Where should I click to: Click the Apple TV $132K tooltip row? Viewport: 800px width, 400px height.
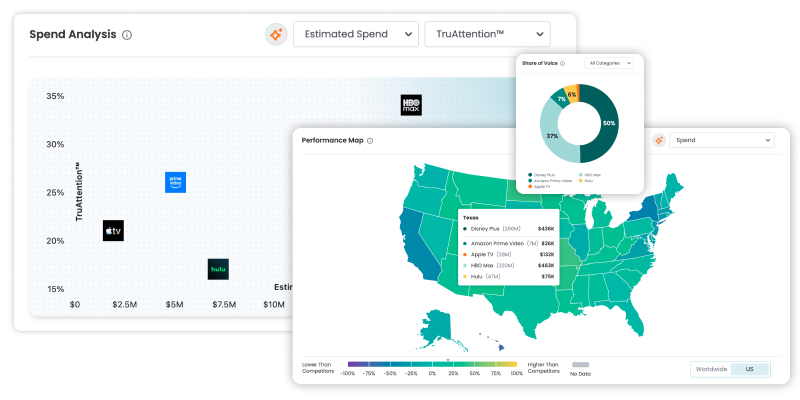coord(508,254)
